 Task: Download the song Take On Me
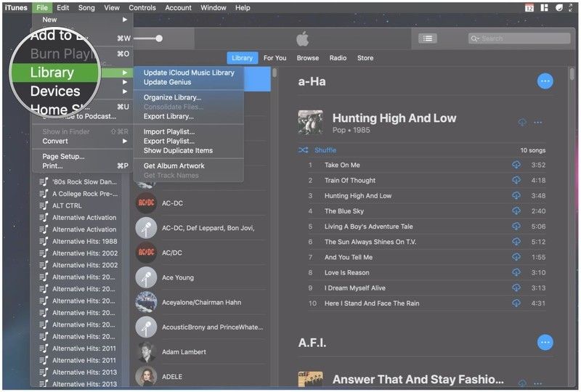(x=516, y=165)
